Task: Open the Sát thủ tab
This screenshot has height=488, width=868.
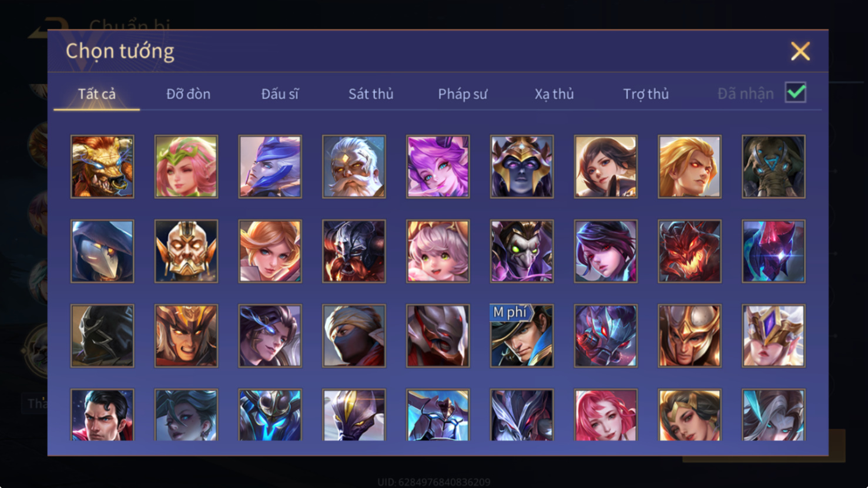Action: click(371, 94)
